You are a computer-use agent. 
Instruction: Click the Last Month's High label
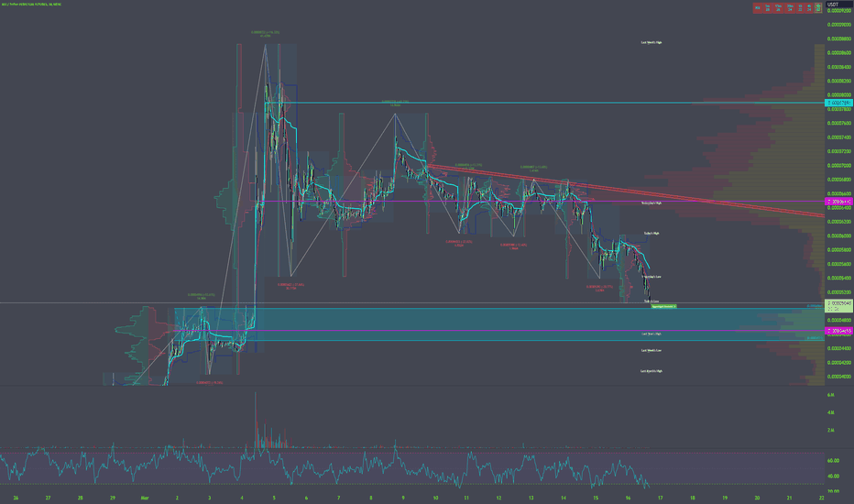coord(651,371)
